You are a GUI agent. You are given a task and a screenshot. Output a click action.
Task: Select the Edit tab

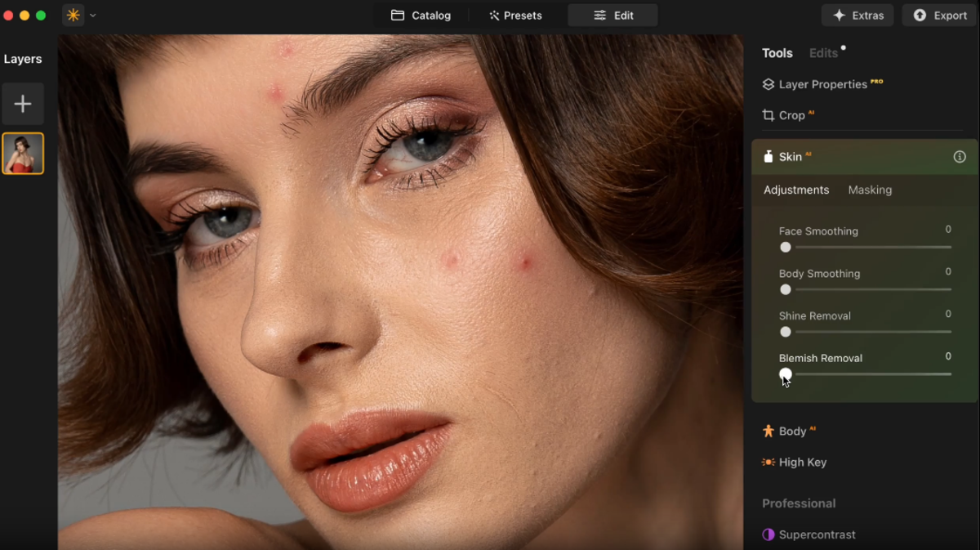612,16
